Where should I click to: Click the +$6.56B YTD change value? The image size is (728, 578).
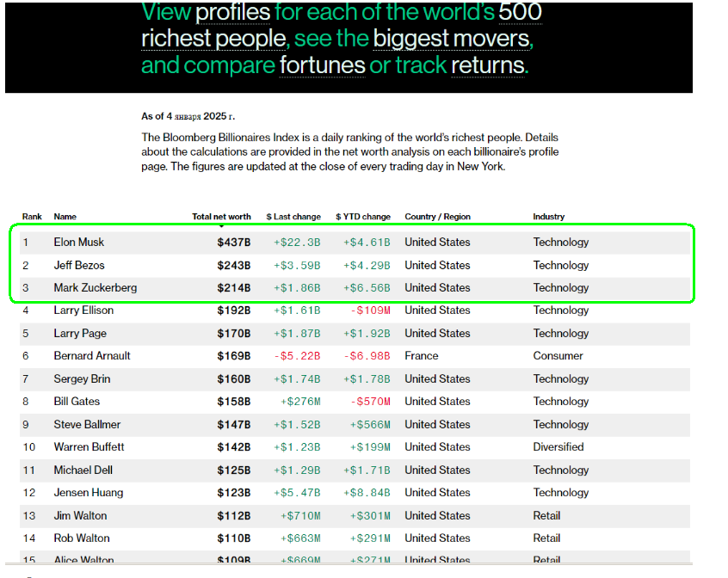pyautogui.click(x=367, y=287)
